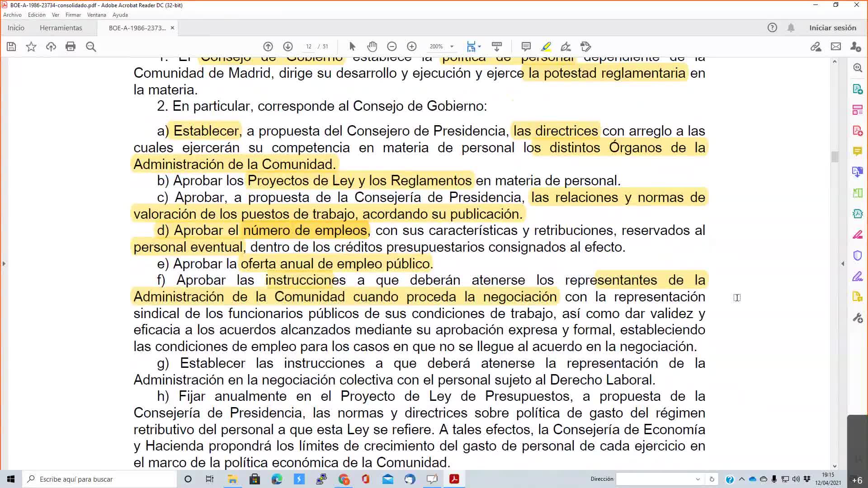868x488 pixels.
Task: Open notifications bell
Action: point(791,28)
